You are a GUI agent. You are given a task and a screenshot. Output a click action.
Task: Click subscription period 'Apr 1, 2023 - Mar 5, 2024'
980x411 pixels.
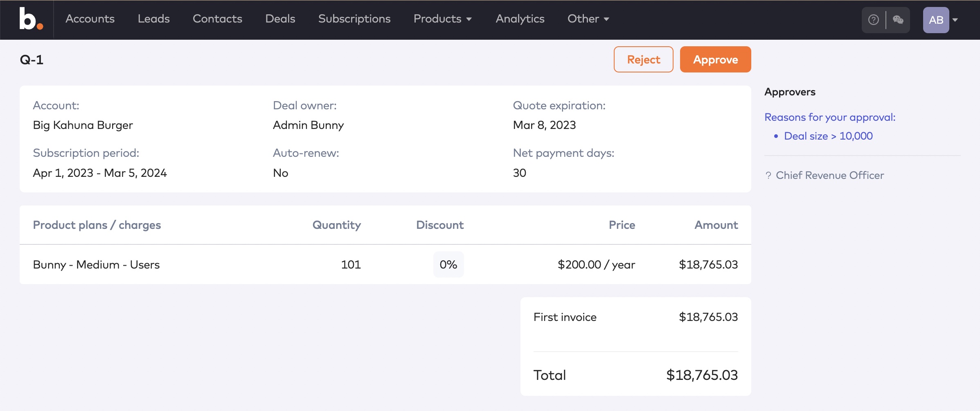coord(100,173)
